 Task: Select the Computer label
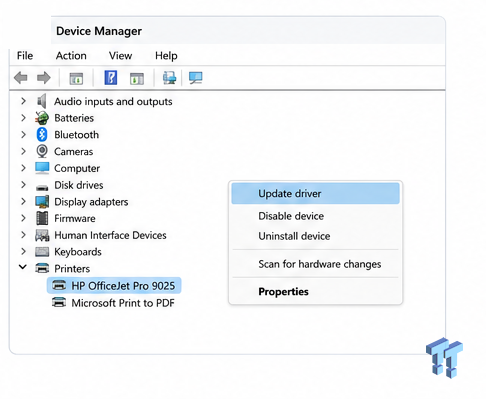click(x=77, y=168)
